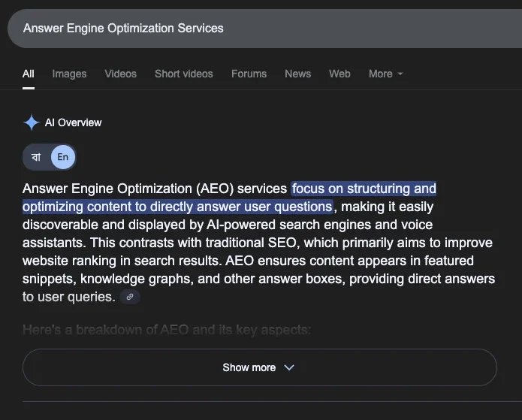
Task: Click the 'AI Overview' heading text
Action: pyautogui.click(x=74, y=122)
